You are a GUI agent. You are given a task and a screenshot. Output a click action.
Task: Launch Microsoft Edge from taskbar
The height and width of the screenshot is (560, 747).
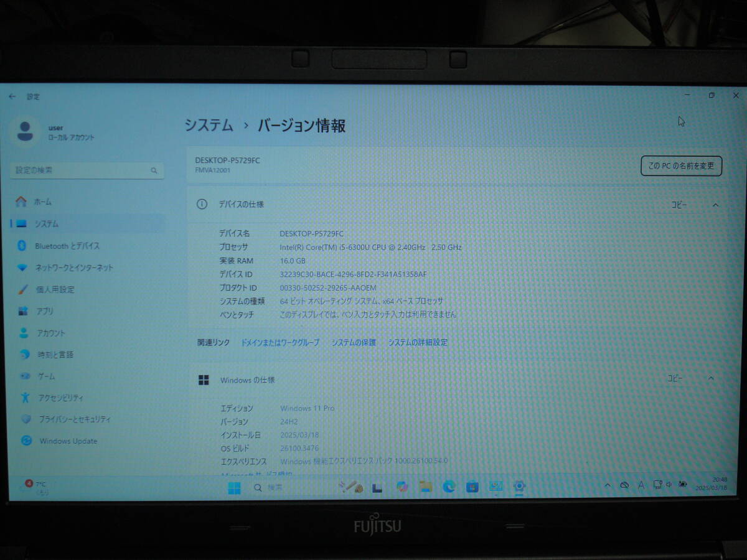pyautogui.click(x=449, y=487)
